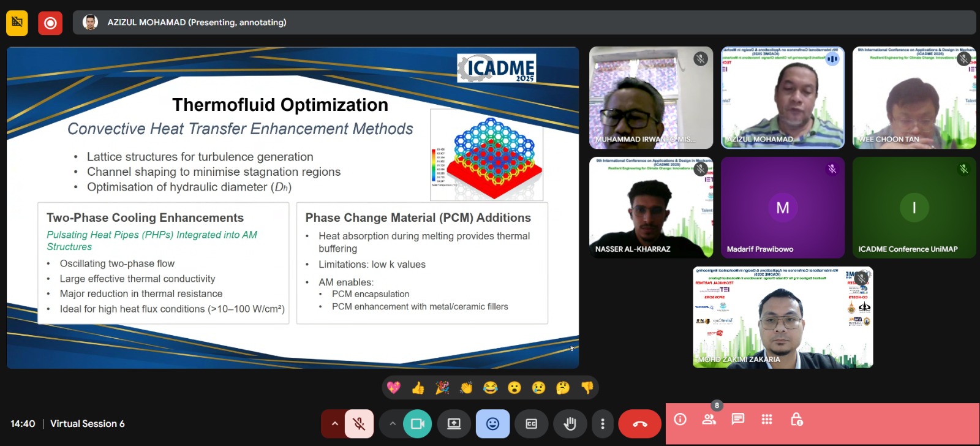The height and width of the screenshot is (446, 980).
Task: Leave the call with red hang-up button
Action: (x=639, y=424)
